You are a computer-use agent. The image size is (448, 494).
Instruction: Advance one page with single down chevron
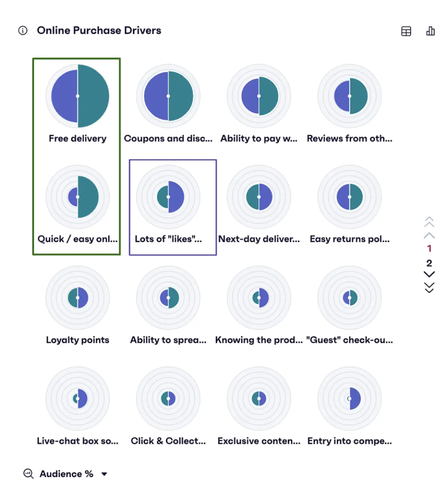point(429,274)
